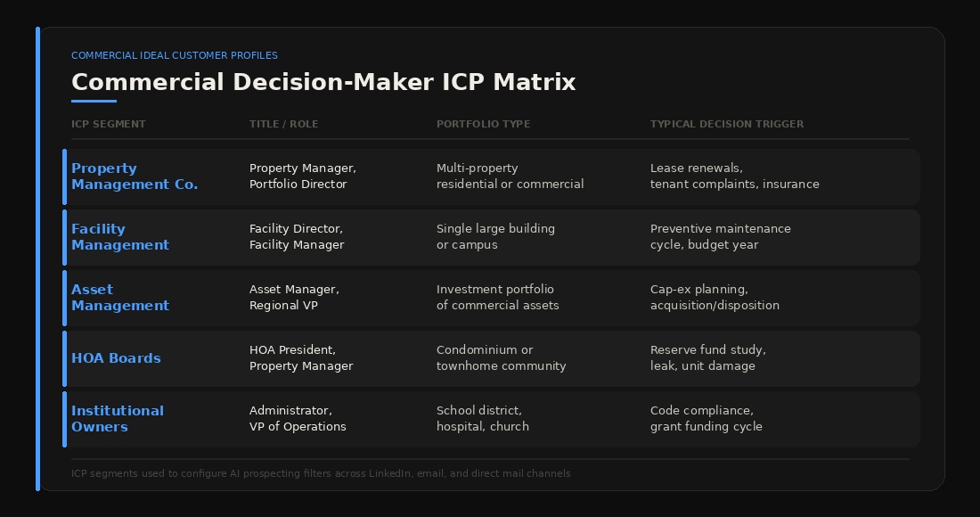Image resolution: width=980 pixels, height=517 pixels.
Task: Click the "Condominium or townhome community" cell
Action: tap(501, 358)
